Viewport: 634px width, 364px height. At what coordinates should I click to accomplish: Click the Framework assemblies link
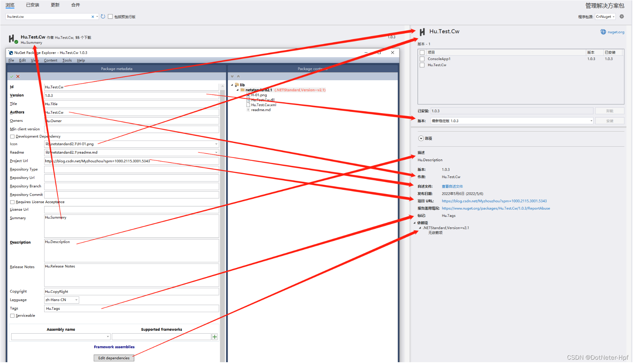click(114, 347)
